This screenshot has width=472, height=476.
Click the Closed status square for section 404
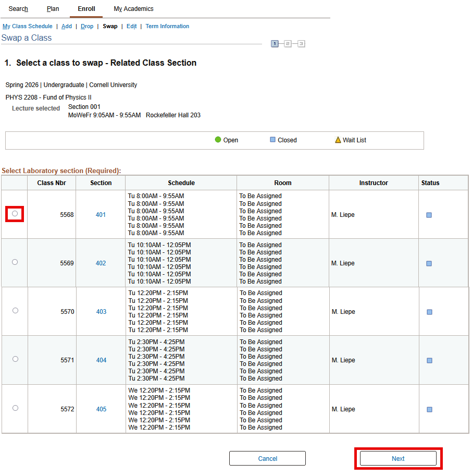click(429, 360)
